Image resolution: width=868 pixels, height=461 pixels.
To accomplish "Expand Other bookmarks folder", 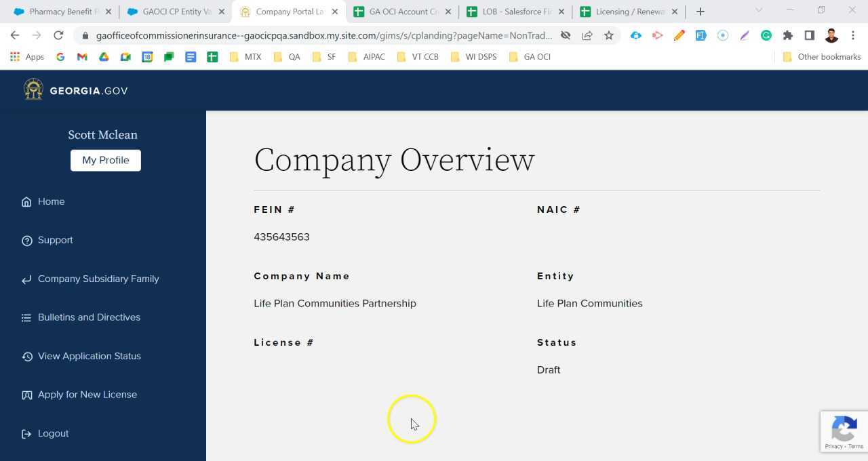I will (x=821, y=57).
